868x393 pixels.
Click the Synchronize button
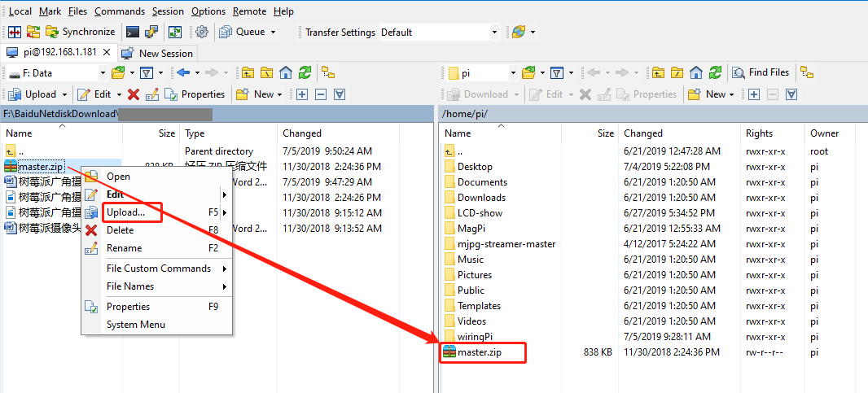(x=81, y=32)
